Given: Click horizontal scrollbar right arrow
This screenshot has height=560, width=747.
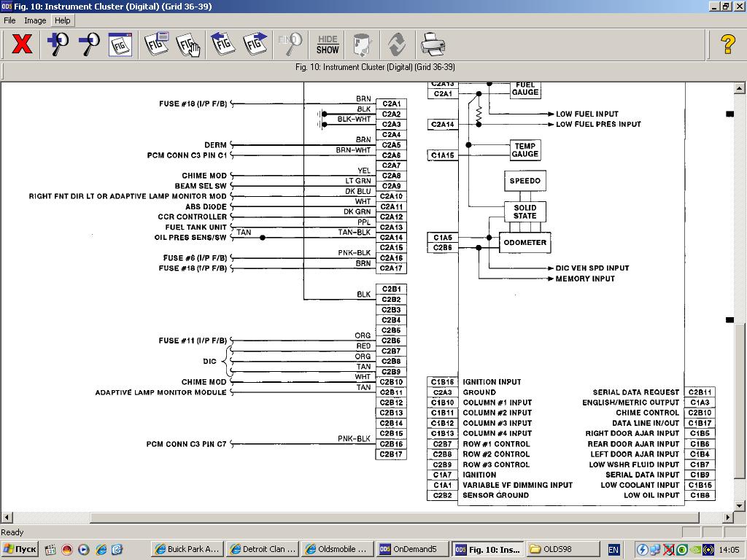Looking at the screenshot, I should tap(727, 518).
